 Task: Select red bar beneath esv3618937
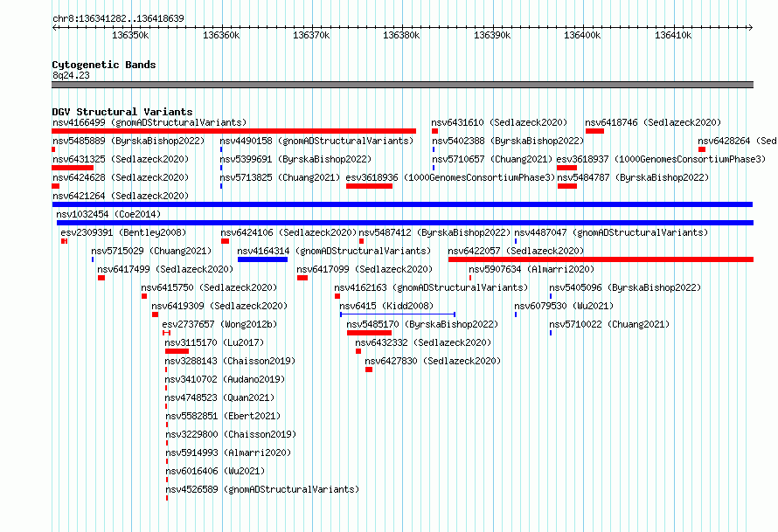(566, 168)
